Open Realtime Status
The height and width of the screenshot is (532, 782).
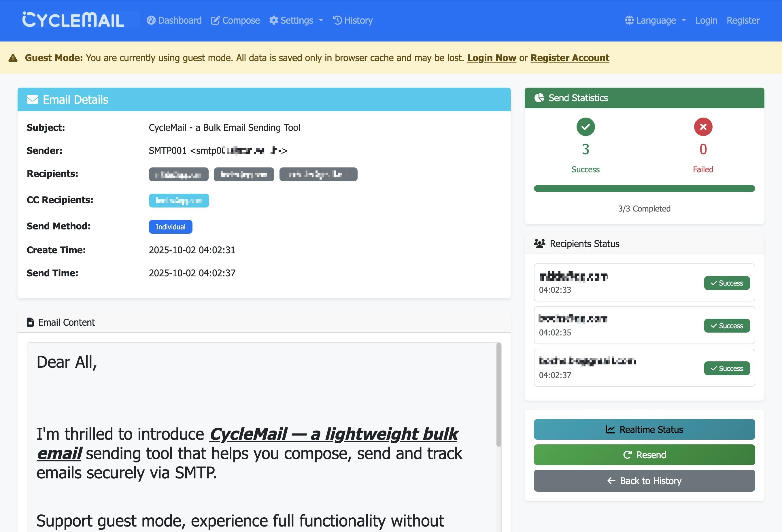coord(644,429)
